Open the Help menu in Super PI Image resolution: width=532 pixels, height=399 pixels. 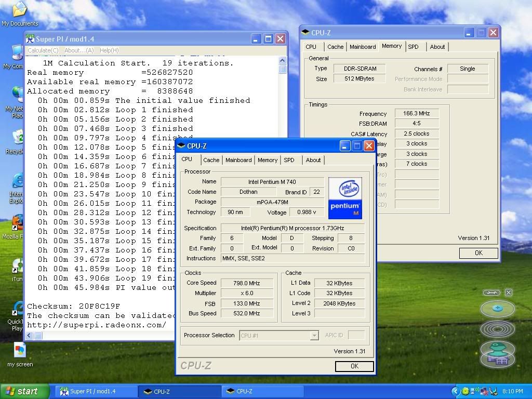[110, 49]
